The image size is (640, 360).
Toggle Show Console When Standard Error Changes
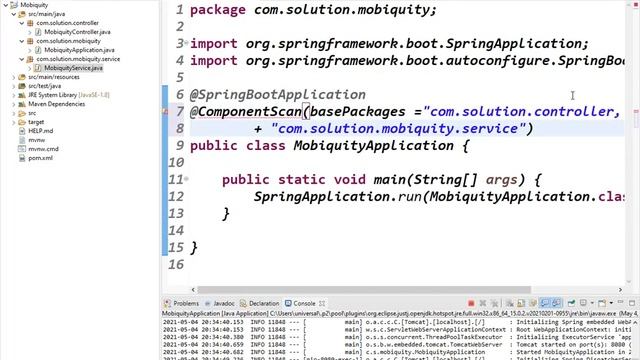click(556, 303)
